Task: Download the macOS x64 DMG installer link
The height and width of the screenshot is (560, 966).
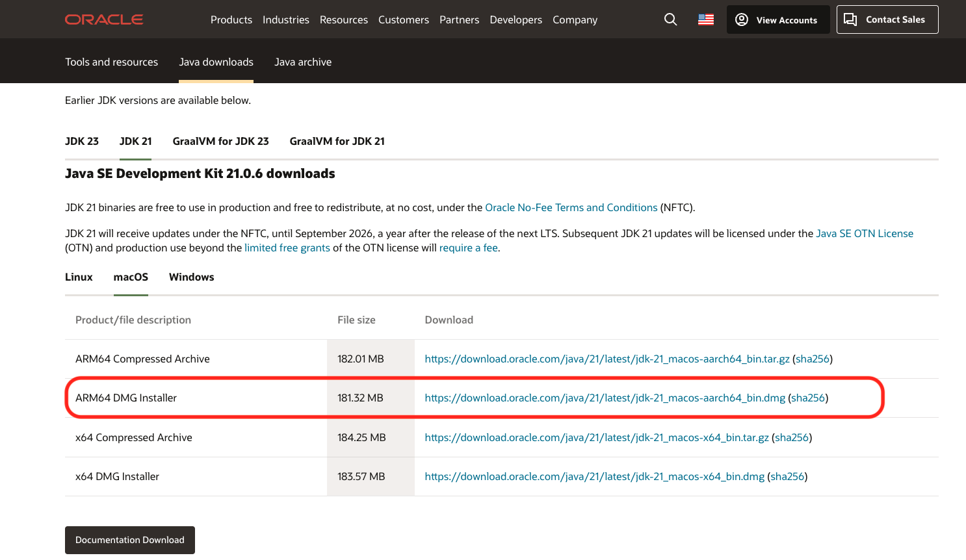Action: pyautogui.click(x=595, y=476)
